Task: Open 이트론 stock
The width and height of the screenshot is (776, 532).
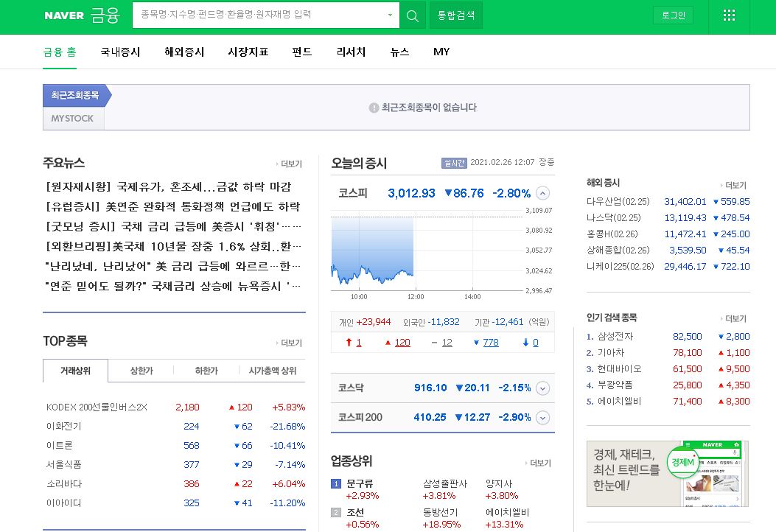Action: [60, 445]
